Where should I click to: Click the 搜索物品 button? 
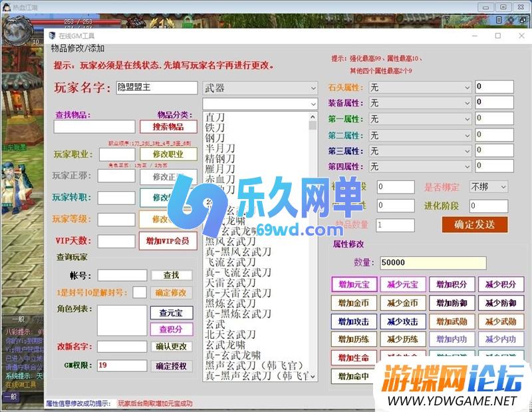(x=168, y=126)
